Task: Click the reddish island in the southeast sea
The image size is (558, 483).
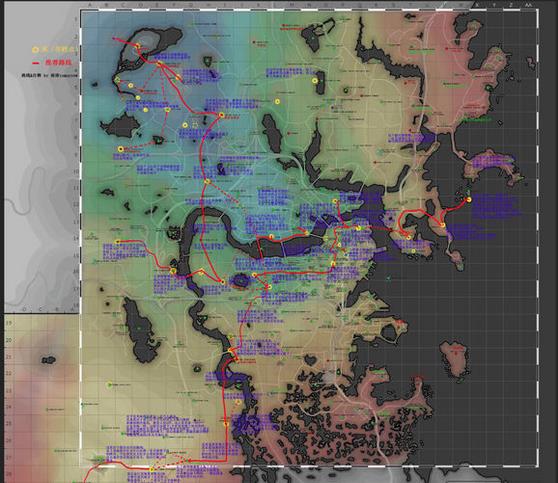Action: tap(455, 359)
